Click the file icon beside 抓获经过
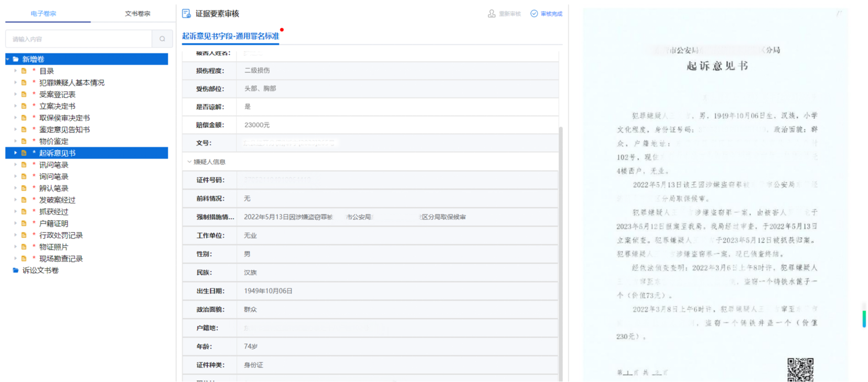Screen dimensions: 868x382 [x=24, y=211]
